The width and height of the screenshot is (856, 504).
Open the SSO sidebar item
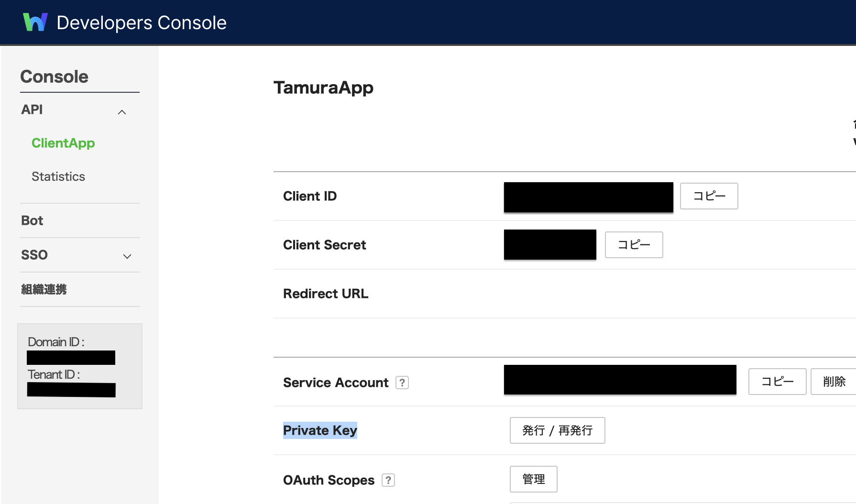point(34,255)
